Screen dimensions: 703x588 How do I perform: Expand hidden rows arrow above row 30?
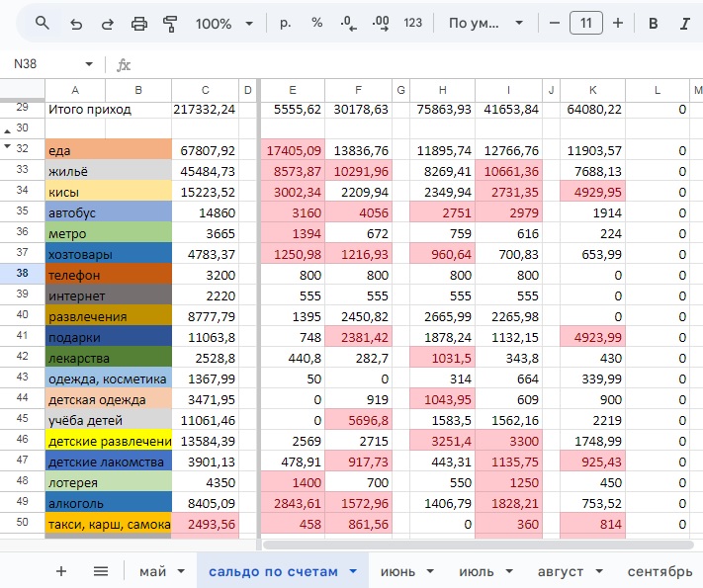tap(7, 131)
